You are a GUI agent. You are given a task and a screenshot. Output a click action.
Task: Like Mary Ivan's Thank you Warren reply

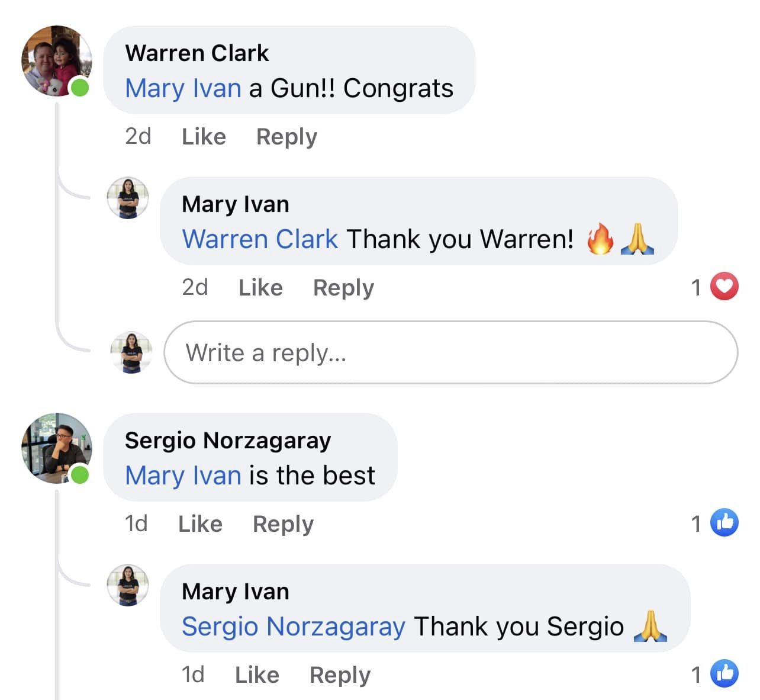[x=260, y=288]
